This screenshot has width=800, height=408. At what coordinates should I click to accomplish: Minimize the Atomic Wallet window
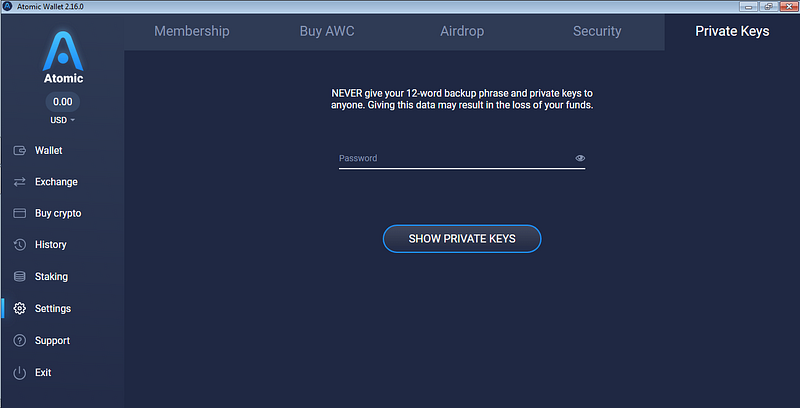coord(748,7)
